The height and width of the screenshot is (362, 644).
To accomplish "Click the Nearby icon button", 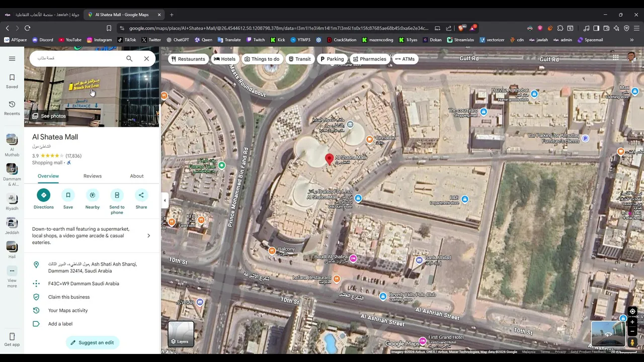I will click(x=93, y=195).
